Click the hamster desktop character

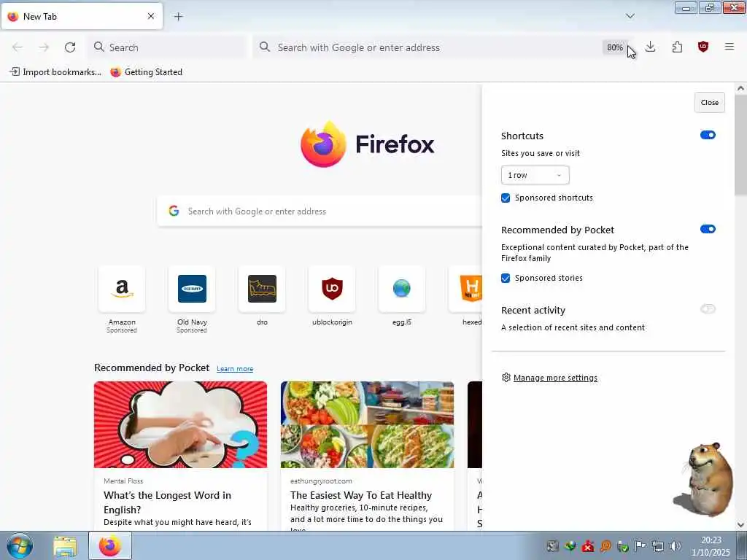(705, 480)
